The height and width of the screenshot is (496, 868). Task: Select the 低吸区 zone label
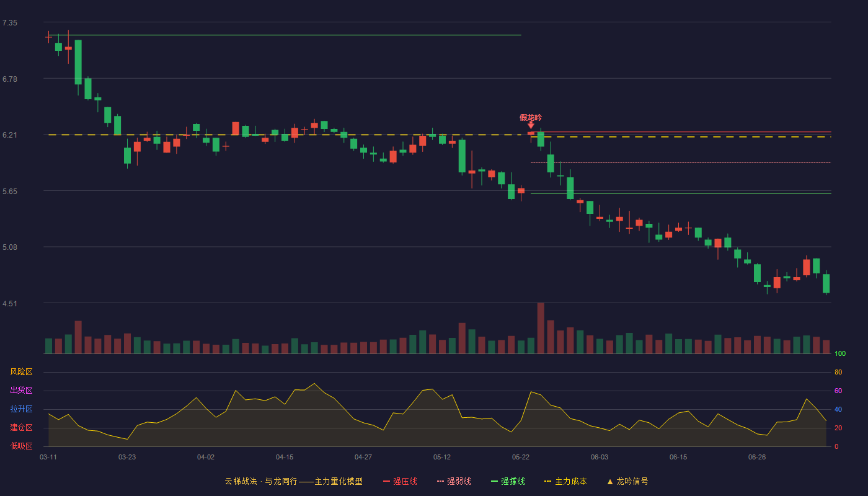(x=21, y=446)
